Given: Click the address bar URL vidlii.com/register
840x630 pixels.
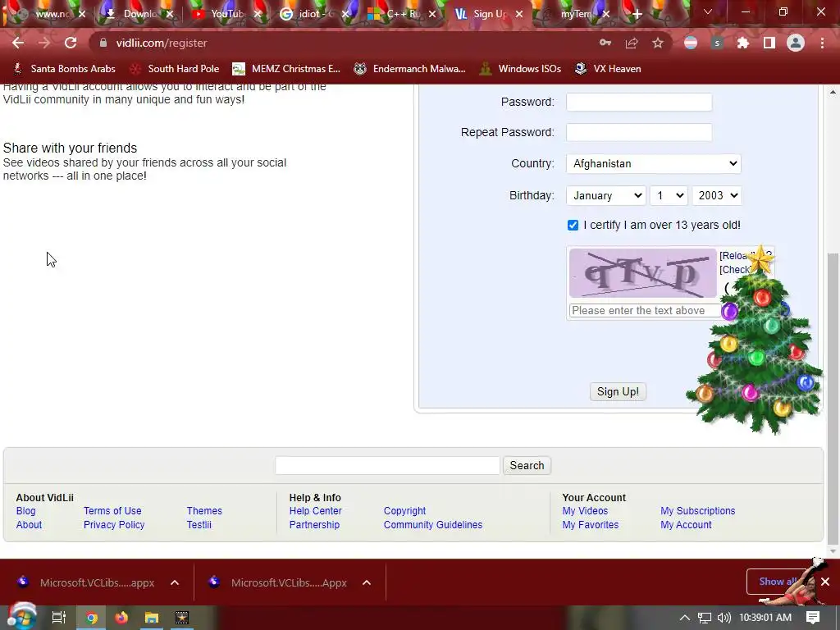Looking at the screenshot, I should [162, 43].
